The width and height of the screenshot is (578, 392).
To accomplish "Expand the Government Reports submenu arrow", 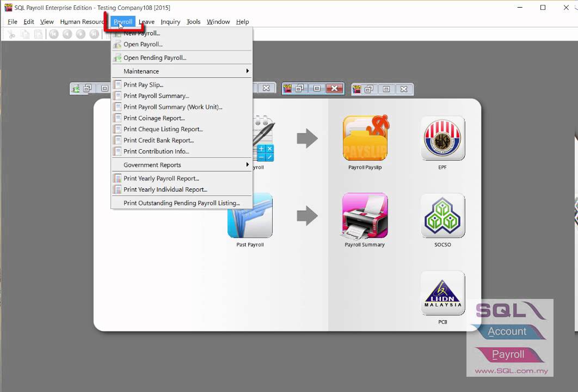I will [x=247, y=164].
